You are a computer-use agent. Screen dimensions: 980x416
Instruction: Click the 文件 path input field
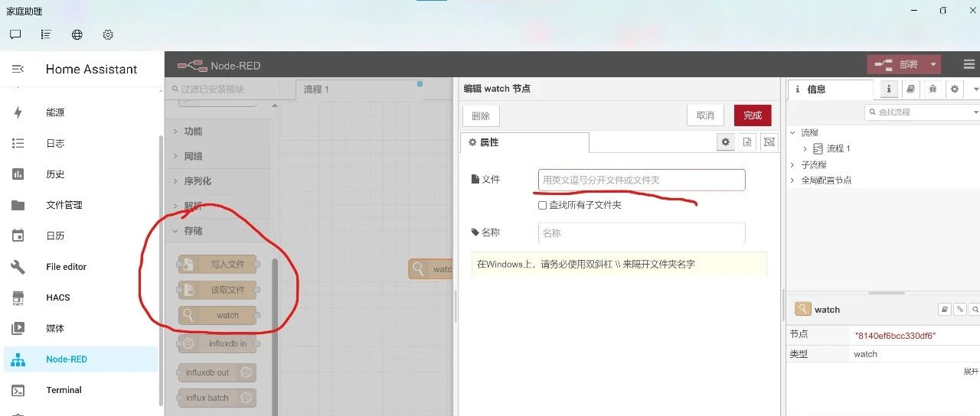point(642,180)
